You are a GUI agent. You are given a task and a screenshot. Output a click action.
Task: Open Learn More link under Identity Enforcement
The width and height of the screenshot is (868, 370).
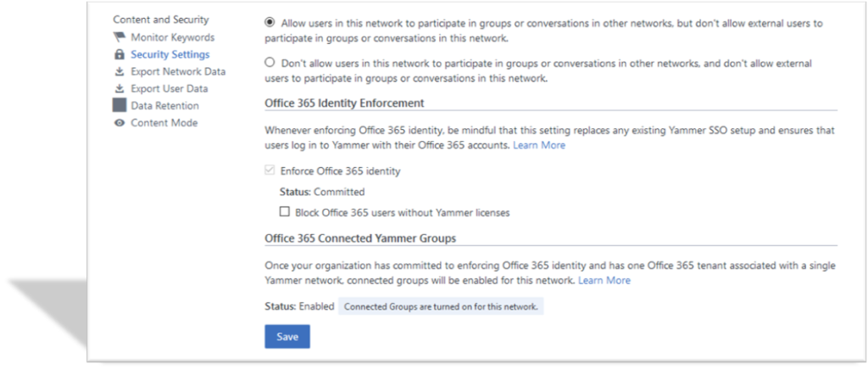539,146
